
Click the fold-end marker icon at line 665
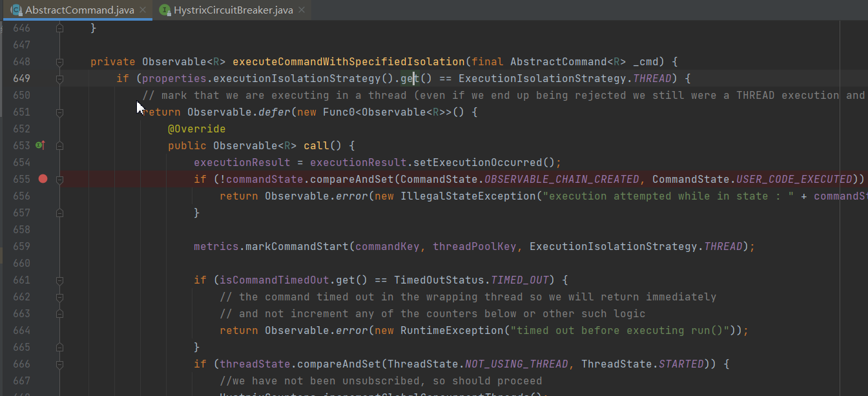(59, 347)
